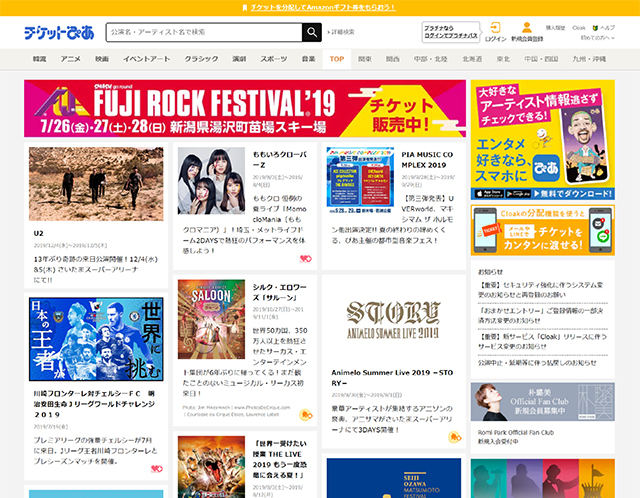Open the U2 event title link
Image resolution: width=640 pixels, height=498 pixels.
click(39, 233)
